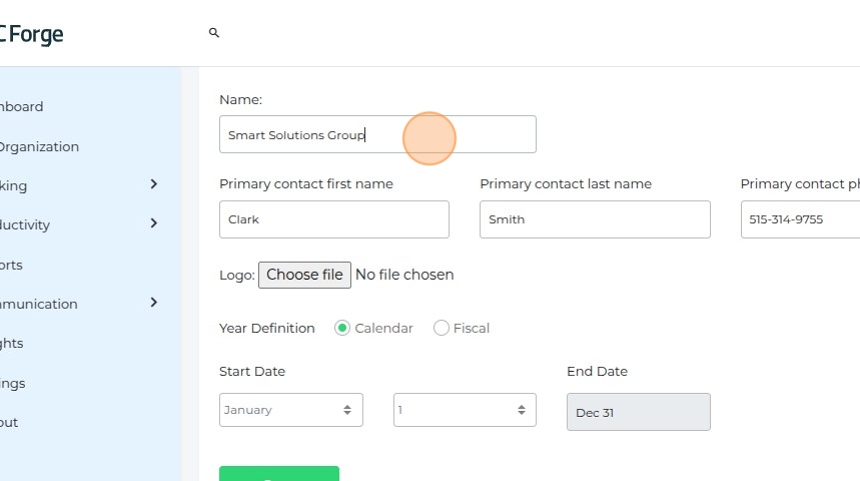
Task: Go to Organization in the sidebar
Action: click(x=38, y=146)
